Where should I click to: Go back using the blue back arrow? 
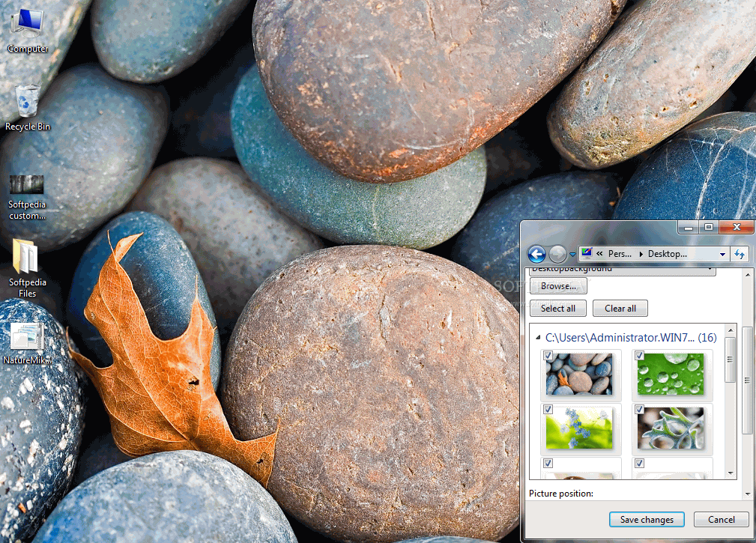(x=536, y=254)
